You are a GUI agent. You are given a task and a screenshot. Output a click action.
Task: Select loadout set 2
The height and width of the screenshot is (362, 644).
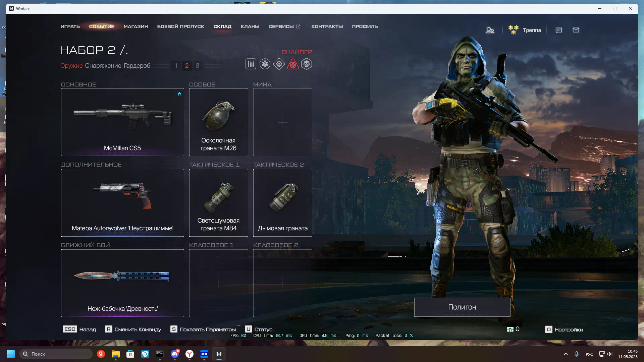coord(187,66)
